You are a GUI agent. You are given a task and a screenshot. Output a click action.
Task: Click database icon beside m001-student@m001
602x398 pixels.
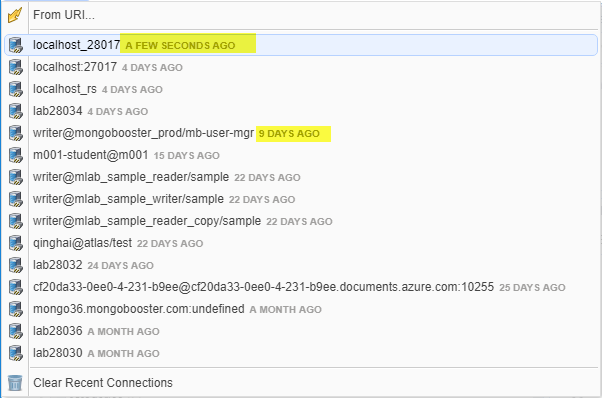(x=16, y=155)
